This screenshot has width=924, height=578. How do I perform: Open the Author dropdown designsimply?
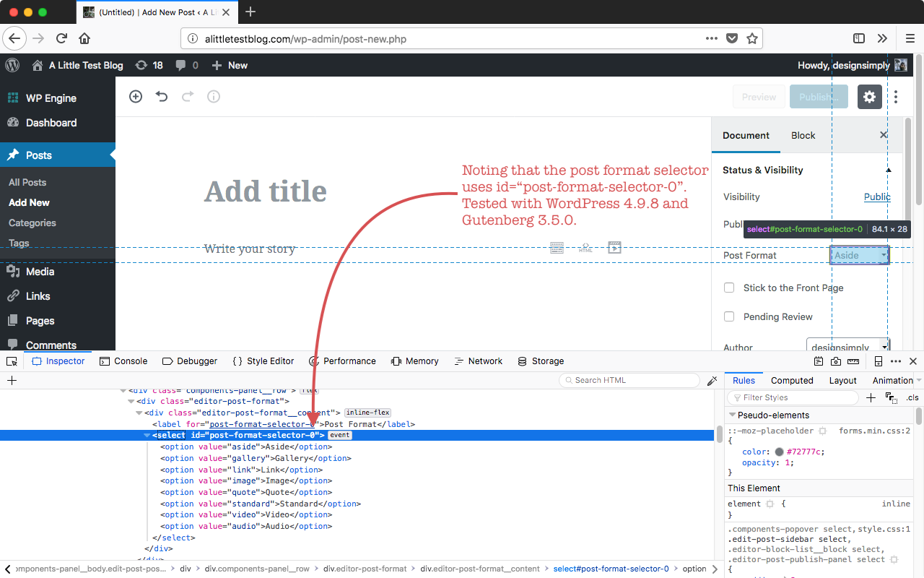pyautogui.click(x=847, y=347)
